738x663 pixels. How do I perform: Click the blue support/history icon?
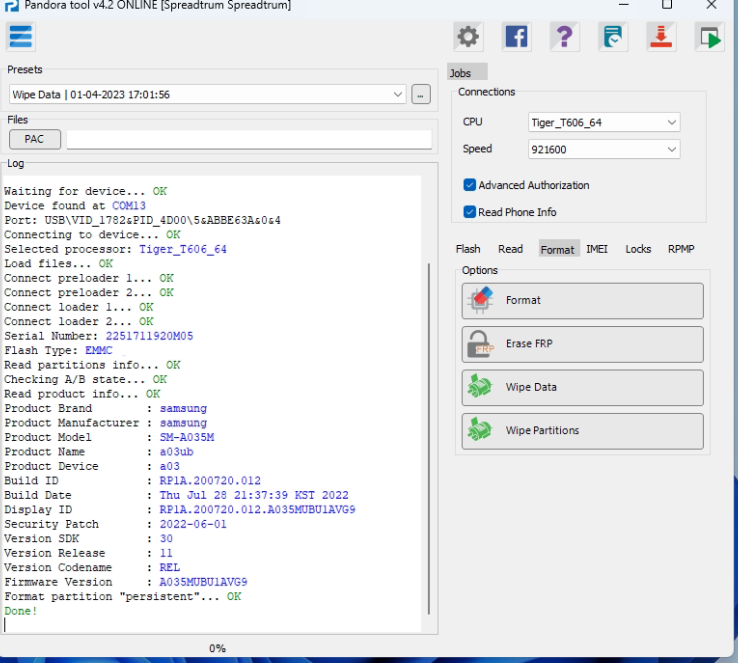[x=613, y=37]
